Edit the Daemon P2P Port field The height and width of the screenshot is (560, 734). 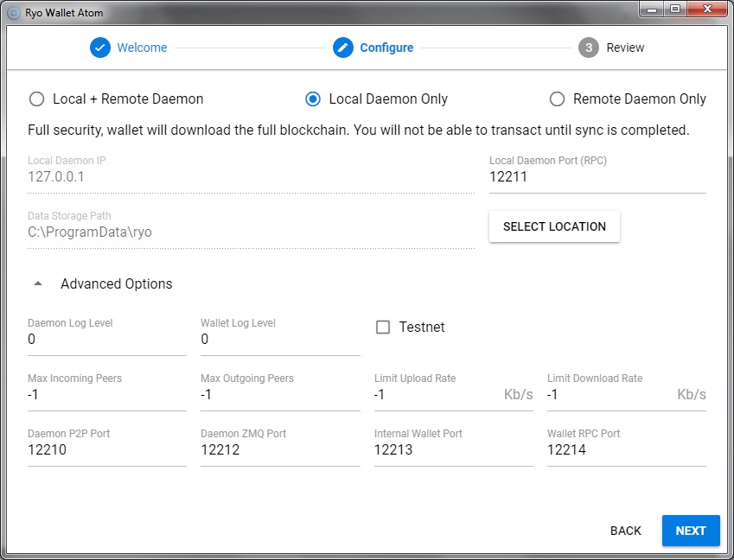pyautogui.click(x=106, y=449)
